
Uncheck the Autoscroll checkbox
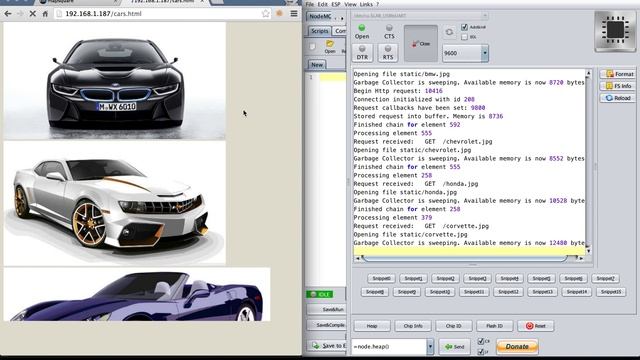464,27
